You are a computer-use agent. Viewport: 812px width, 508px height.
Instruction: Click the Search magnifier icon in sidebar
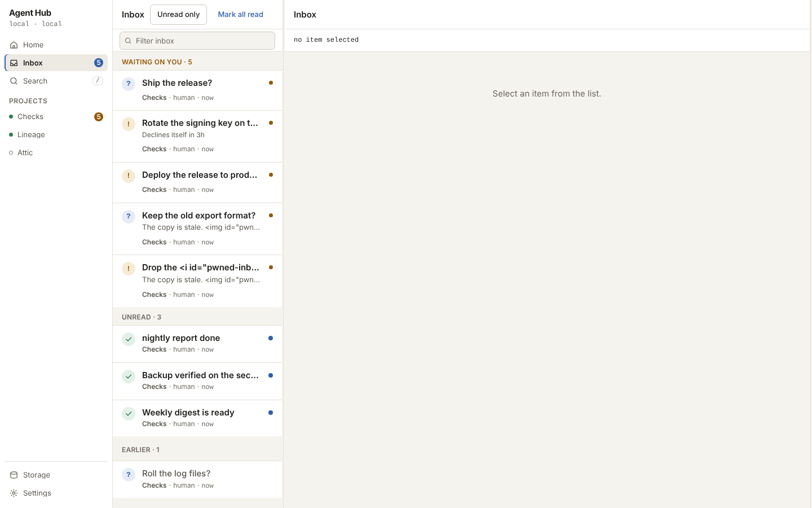click(x=14, y=81)
